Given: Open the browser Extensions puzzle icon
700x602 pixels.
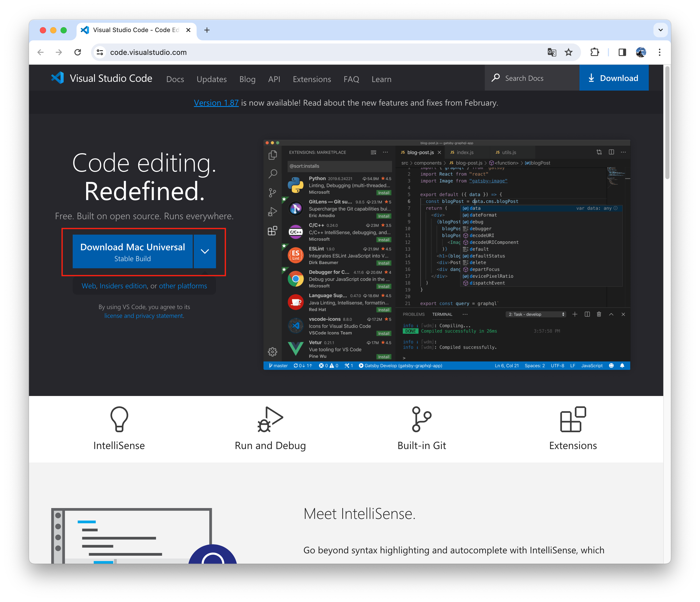Looking at the screenshot, I should 595,52.
